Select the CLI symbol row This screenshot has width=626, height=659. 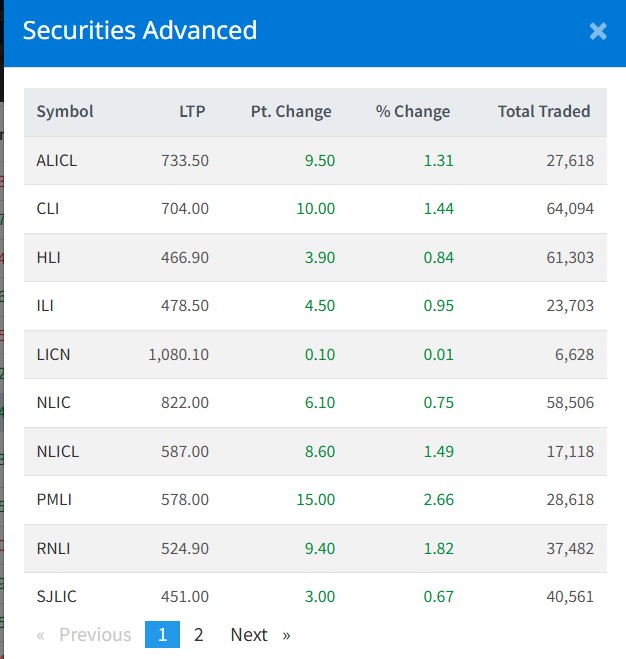[48, 208]
